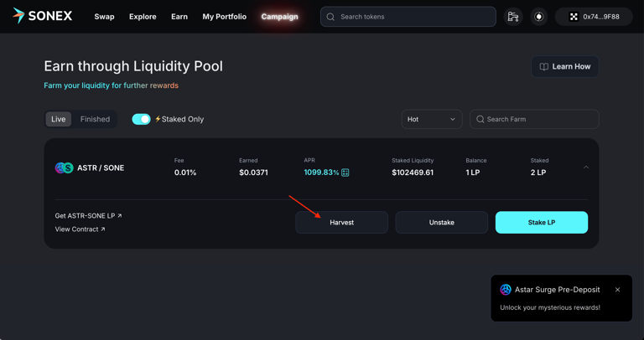Click the $0.0371 Earned value
Screen dimensions: 644x340
(253, 173)
